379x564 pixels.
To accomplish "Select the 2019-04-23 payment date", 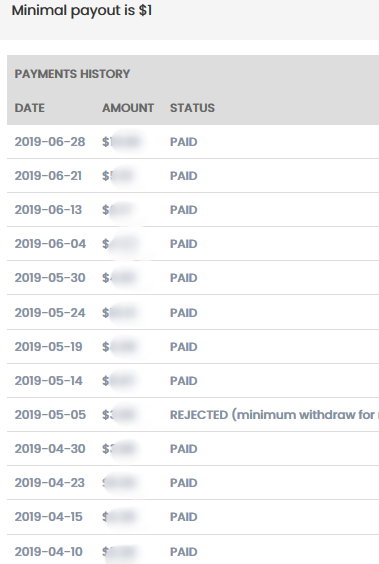I will (49, 483).
